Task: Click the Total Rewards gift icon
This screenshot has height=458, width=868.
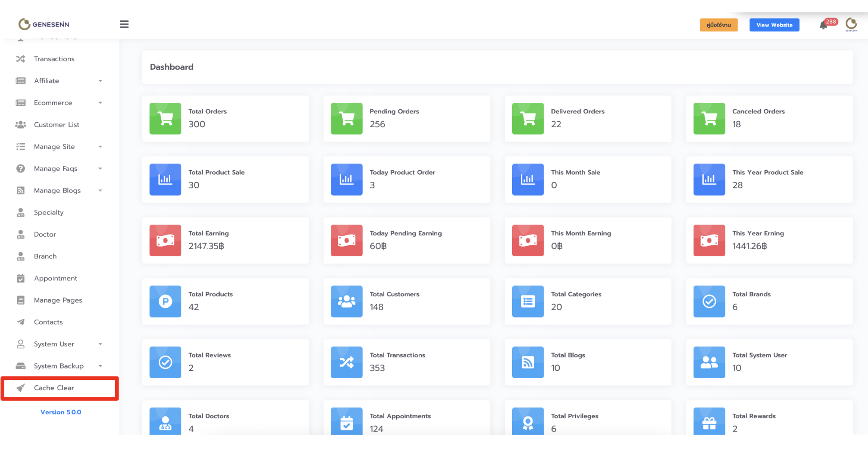Action: (x=709, y=423)
